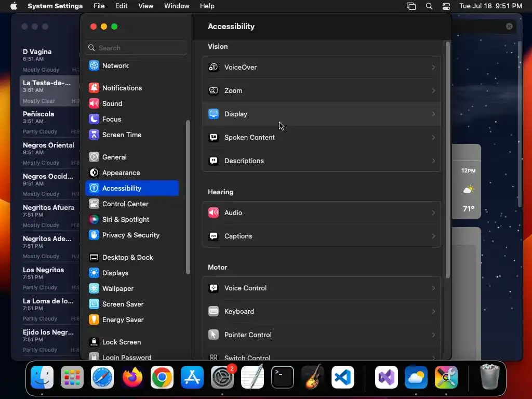532x399 pixels.
Task: Click the Descriptions icon
Action: click(x=214, y=161)
